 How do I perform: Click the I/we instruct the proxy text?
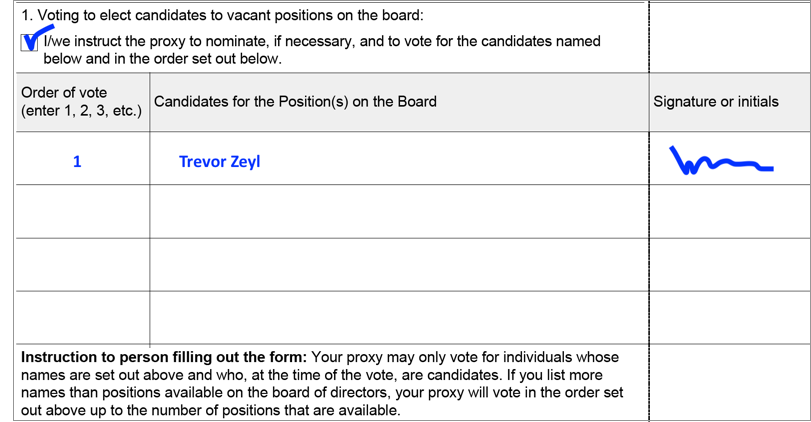coord(322,50)
